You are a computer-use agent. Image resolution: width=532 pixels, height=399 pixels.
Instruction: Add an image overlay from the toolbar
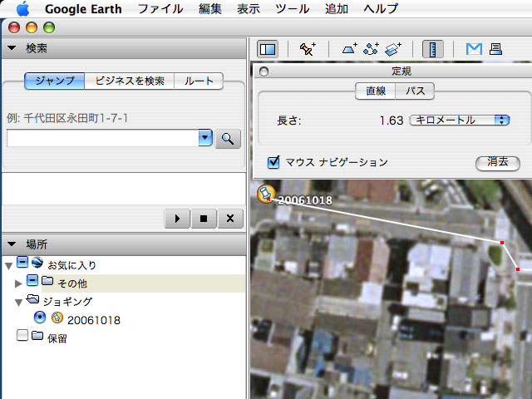point(393,49)
